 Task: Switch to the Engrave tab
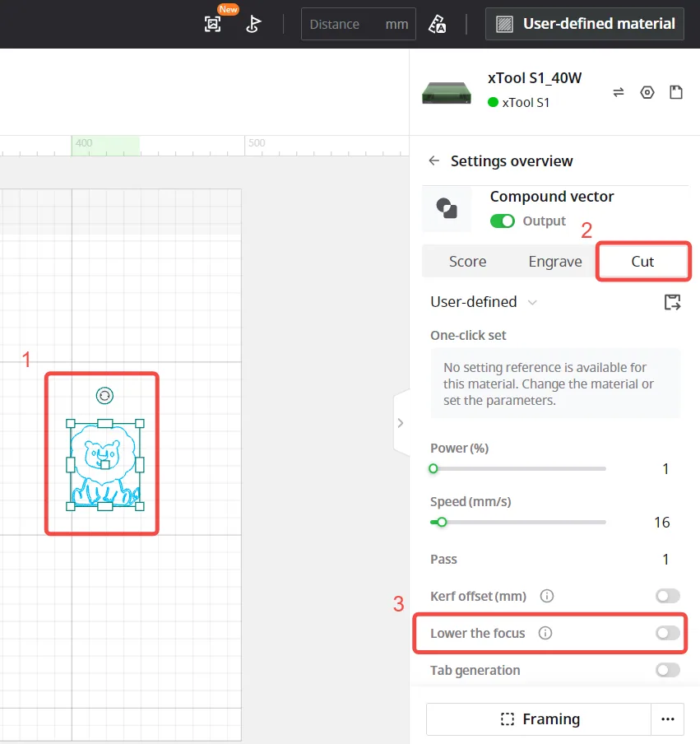(555, 262)
